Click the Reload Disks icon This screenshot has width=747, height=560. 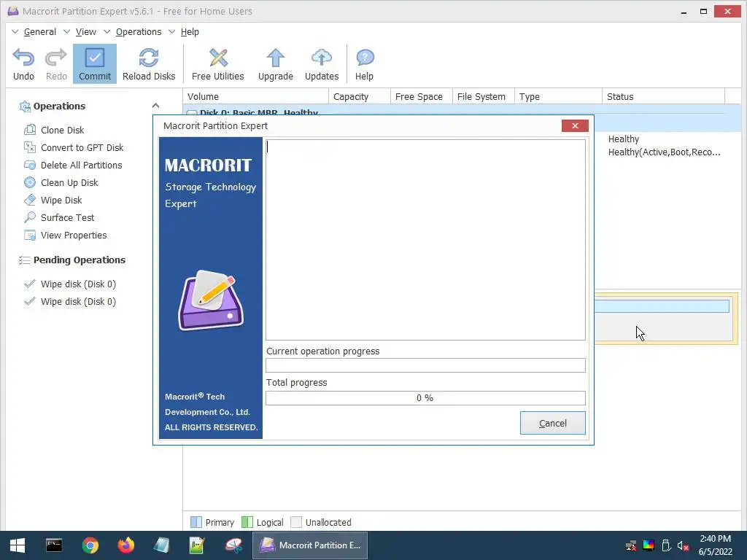pos(149,58)
